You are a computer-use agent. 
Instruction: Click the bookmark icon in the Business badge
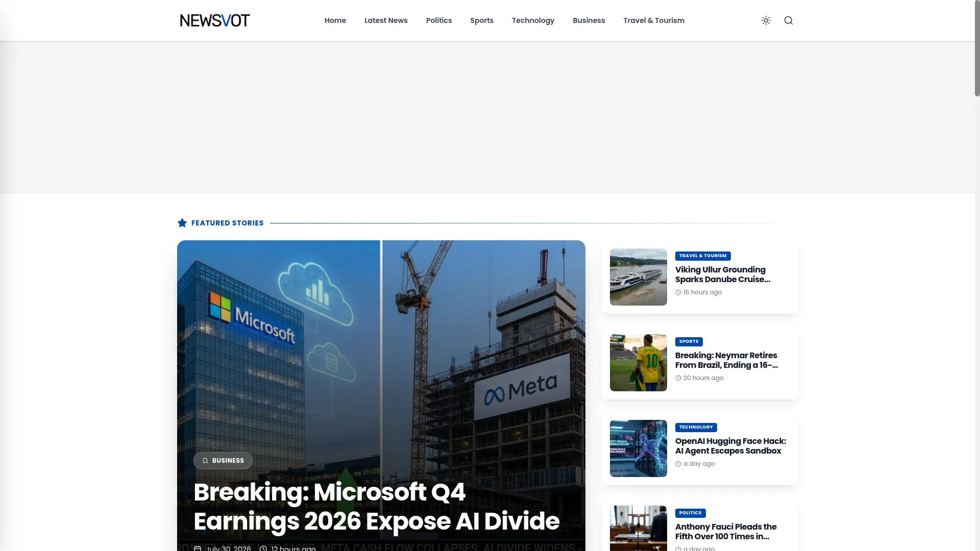[205, 461]
